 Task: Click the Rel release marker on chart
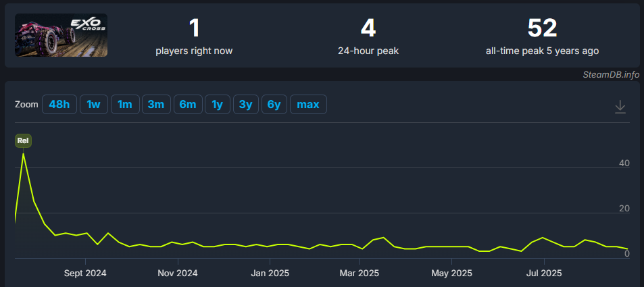click(x=24, y=141)
